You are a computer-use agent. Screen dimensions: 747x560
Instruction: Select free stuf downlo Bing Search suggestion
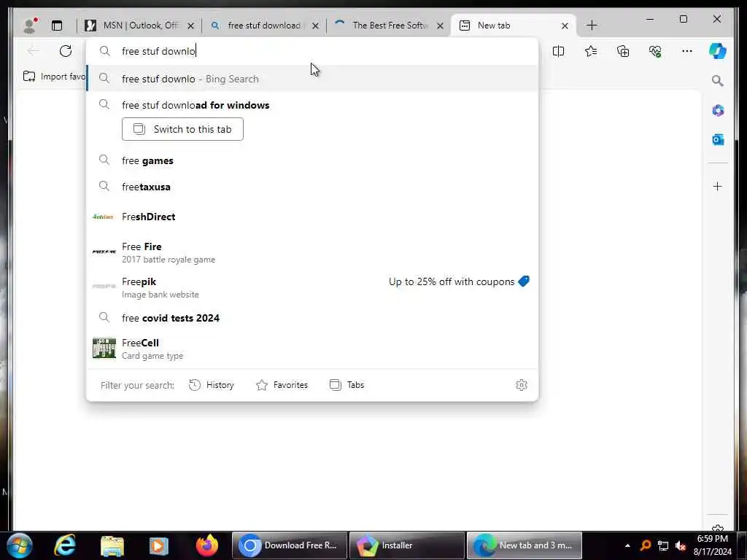pos(312,79)
